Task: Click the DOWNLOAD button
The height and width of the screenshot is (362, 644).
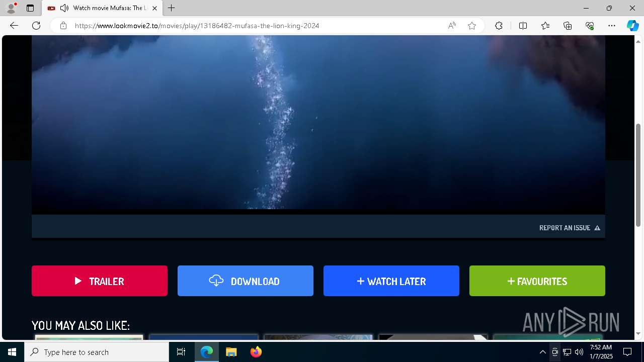Action: [246, 281]
